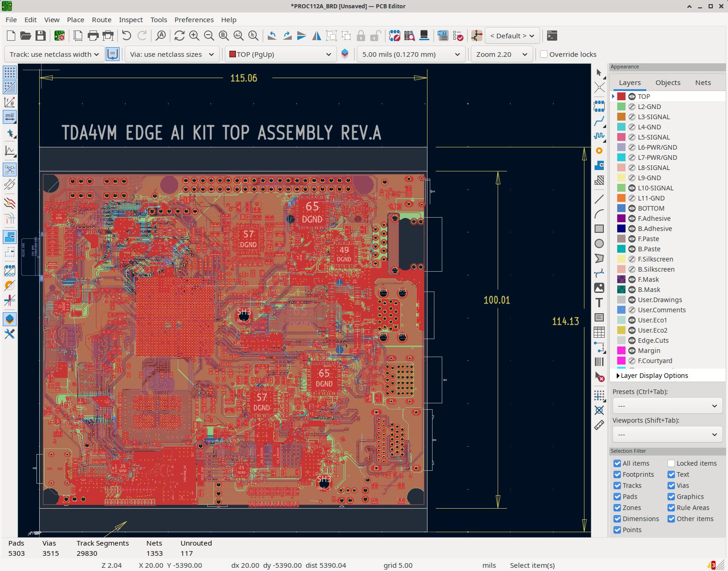The image size is (728, 571).
Task: Enable the Override locks checkbox
Action: pos(544,54)
